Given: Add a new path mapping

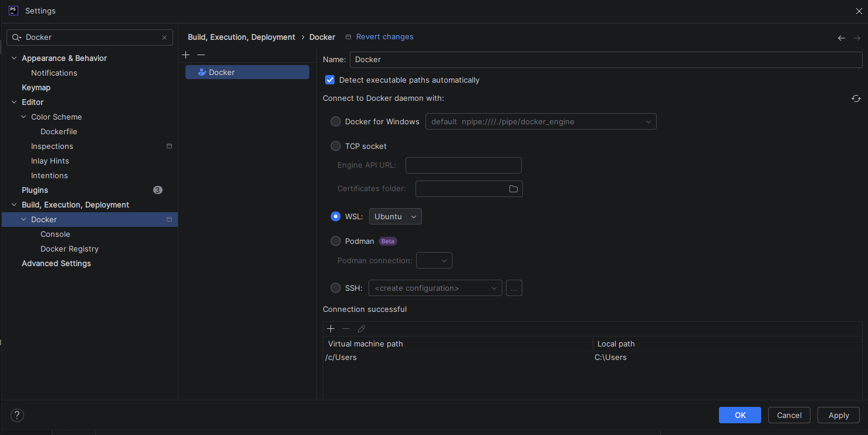Looking at the screenshot, I should click(331, 329).
